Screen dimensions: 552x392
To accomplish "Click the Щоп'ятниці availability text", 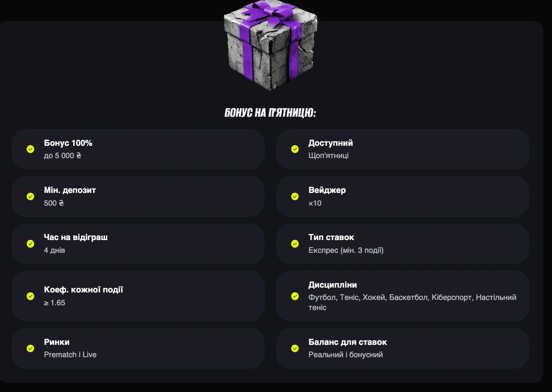I will pyautogui.click(x=328, y=155).
